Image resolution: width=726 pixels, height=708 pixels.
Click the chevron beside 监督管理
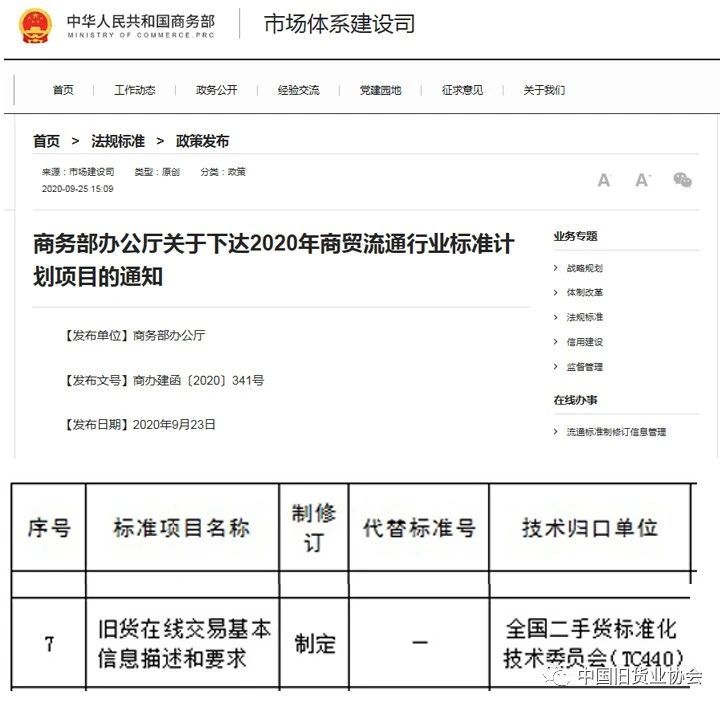[556, 367]
